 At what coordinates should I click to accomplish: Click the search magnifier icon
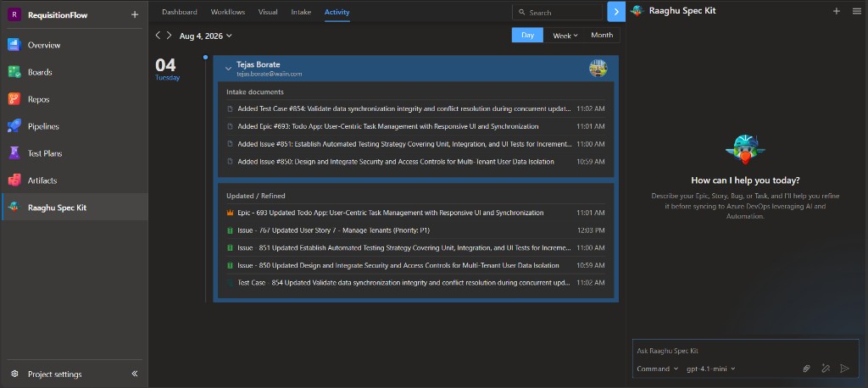522,12
